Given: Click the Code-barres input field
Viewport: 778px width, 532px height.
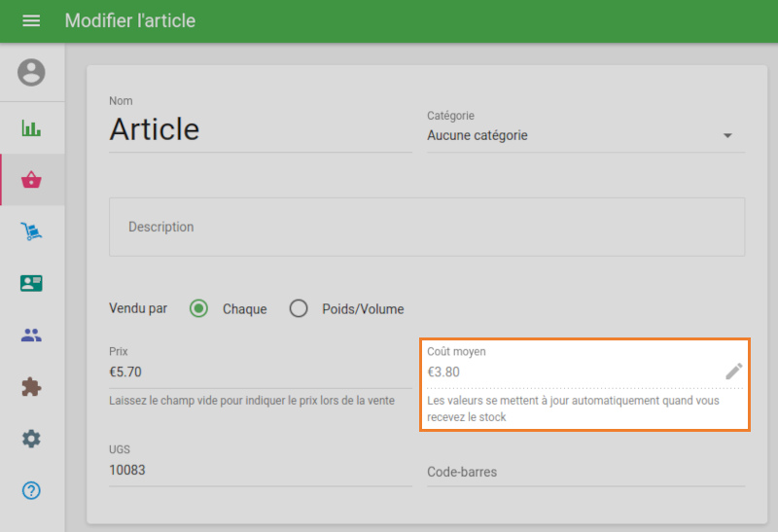Looking at the screenshot, I should [584, 472].
